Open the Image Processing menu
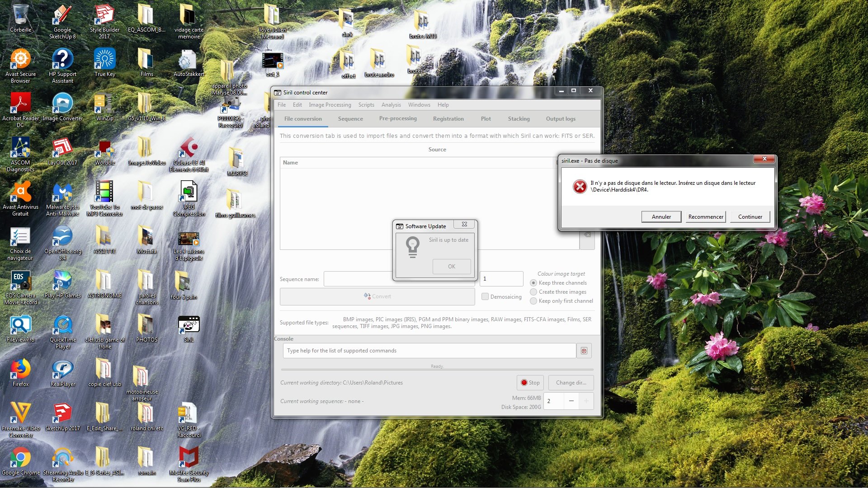 330,105
